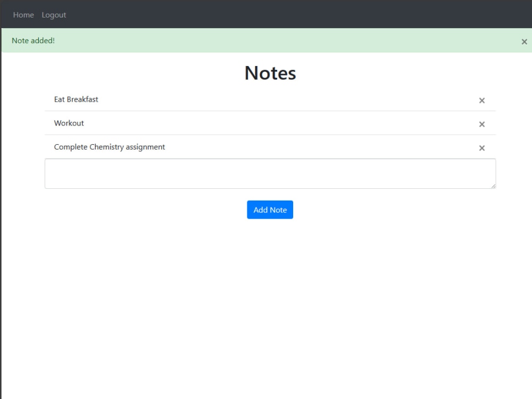The image size is (532, 399).
Task: Click the X beside Workout
Action: tap(481, 124)
